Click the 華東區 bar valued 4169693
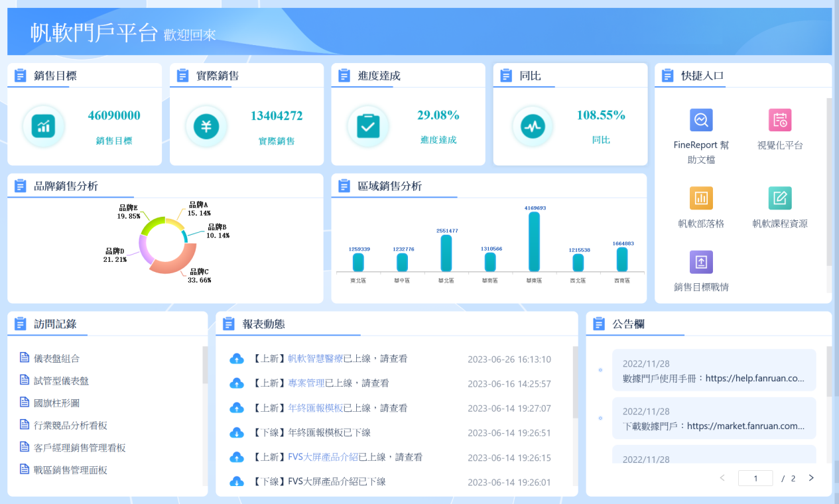 [534, 242]
